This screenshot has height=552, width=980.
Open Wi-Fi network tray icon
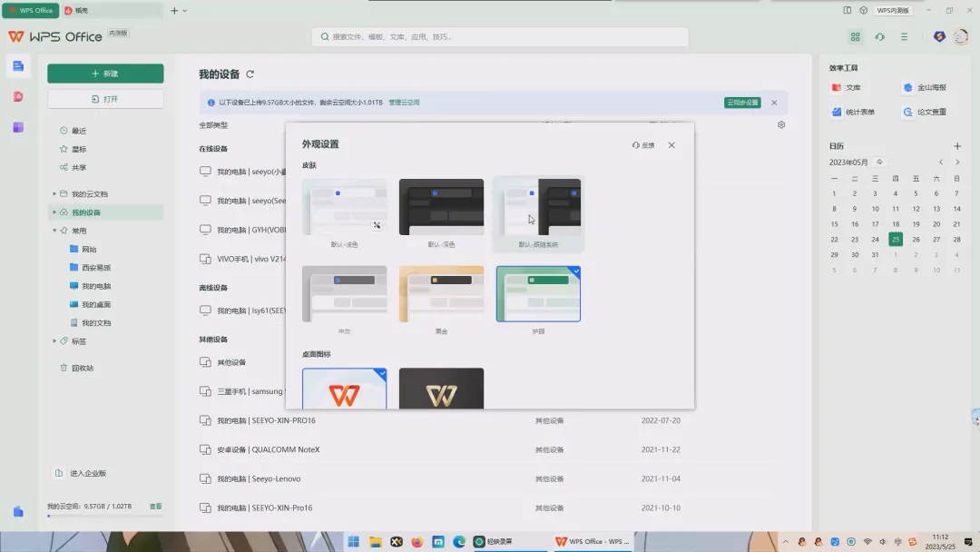coord(867,541)
